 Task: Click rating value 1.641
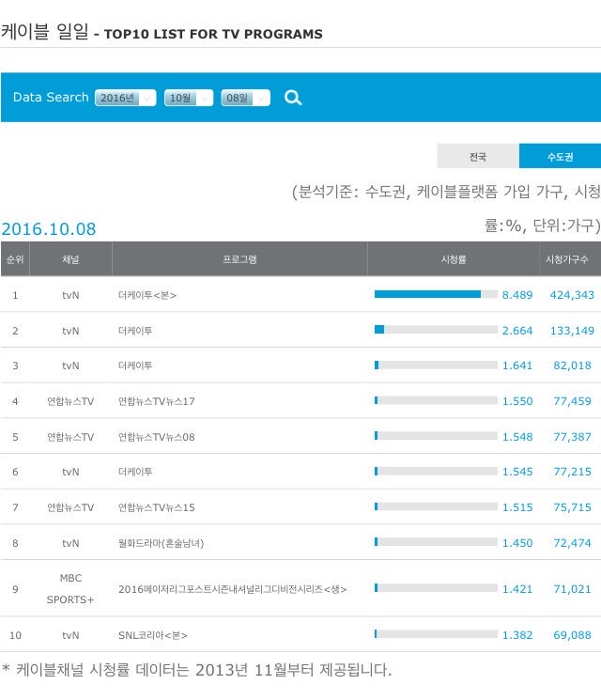coord(517,366)
